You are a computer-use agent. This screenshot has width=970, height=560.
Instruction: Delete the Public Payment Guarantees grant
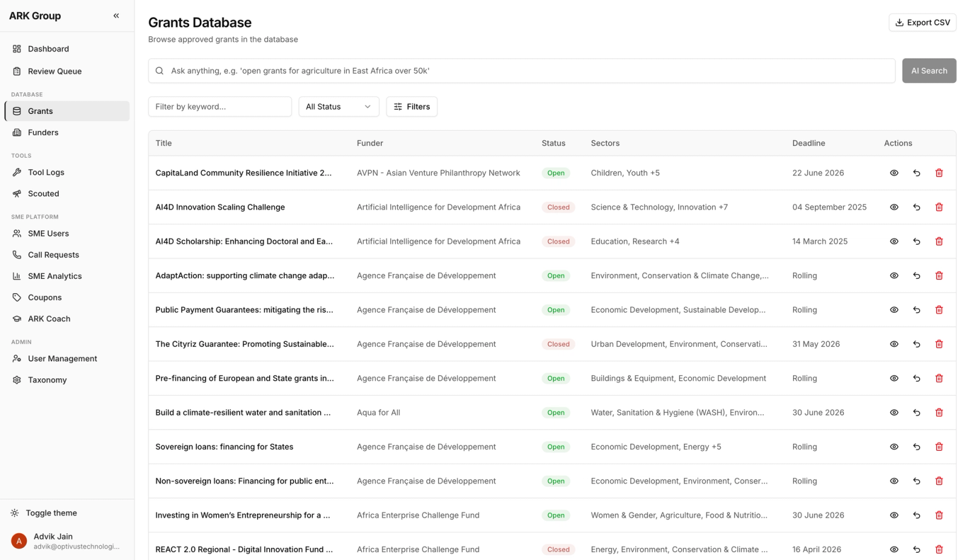(x=938, y=310)
